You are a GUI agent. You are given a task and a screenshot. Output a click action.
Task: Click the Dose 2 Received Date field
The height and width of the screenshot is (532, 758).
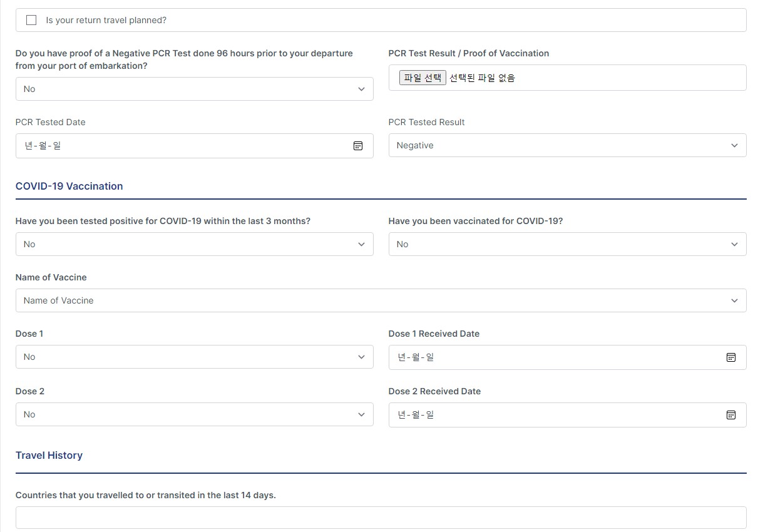pyautogui.click(x=568, y=415)
